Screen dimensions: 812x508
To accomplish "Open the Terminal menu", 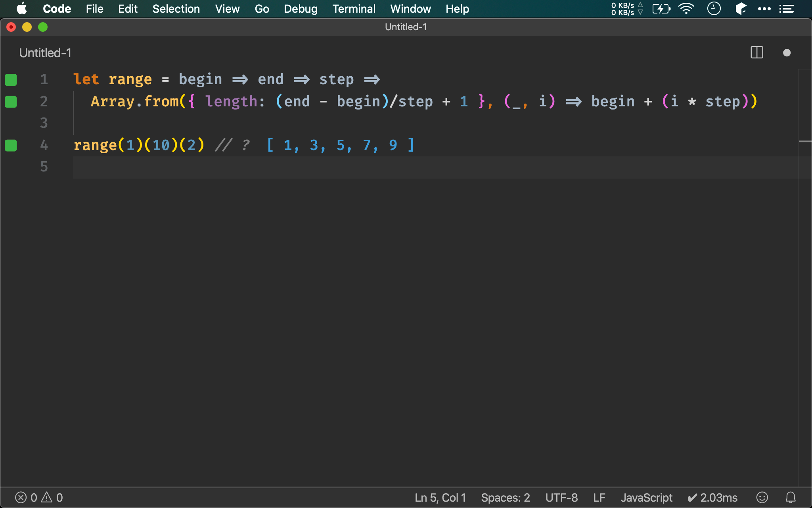I will [354, 9].
